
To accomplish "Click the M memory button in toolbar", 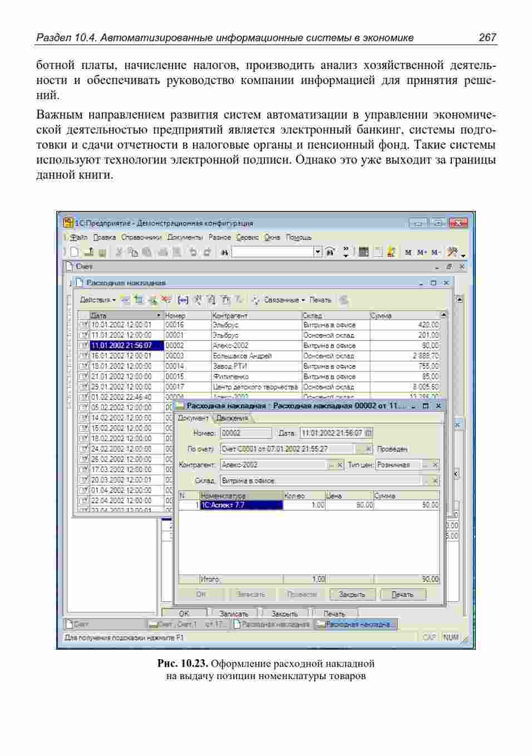I will pos(408,253).
